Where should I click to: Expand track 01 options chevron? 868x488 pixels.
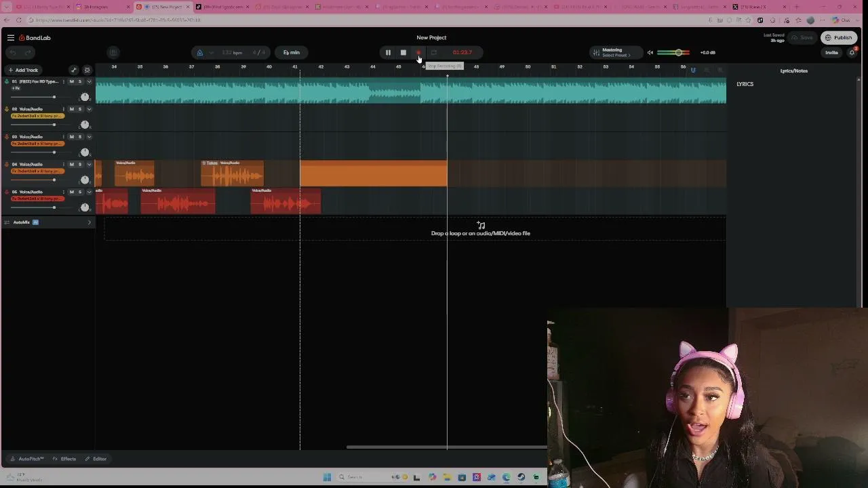89,81
